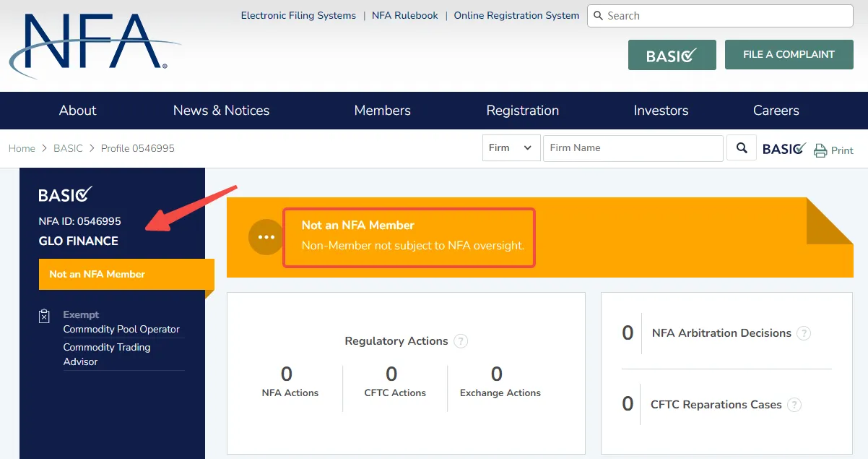Click the Commodity Trading Advisor sidebar link
The height and width of the screenshot is (459, 868).
107,354
